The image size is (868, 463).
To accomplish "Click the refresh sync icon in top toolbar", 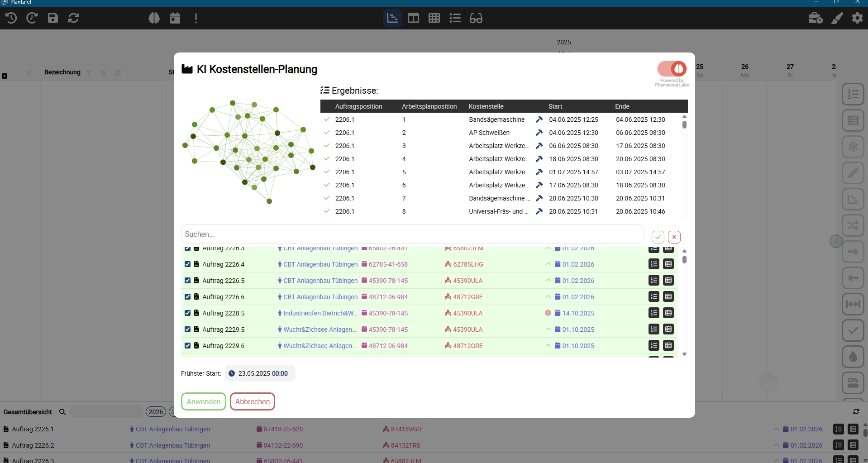I will [x=74, y=18].
